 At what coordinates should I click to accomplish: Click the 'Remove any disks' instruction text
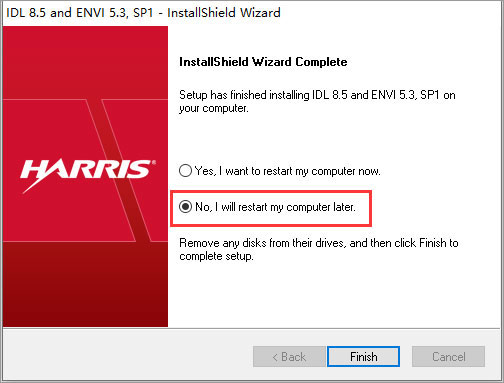(319, 249)
